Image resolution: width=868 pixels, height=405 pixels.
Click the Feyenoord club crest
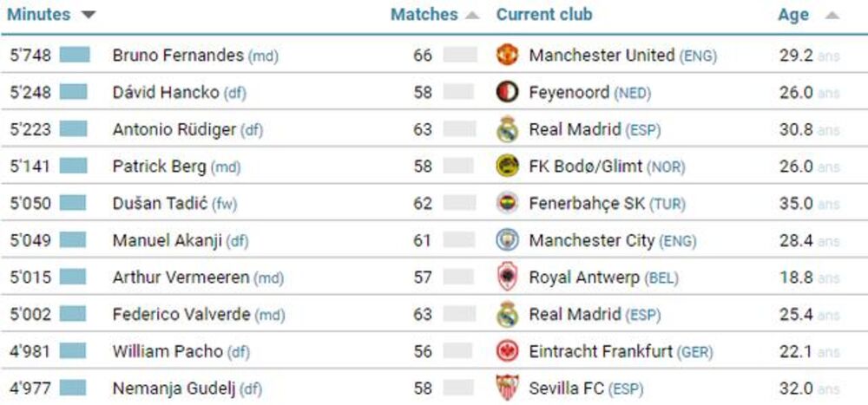(507, 92)
